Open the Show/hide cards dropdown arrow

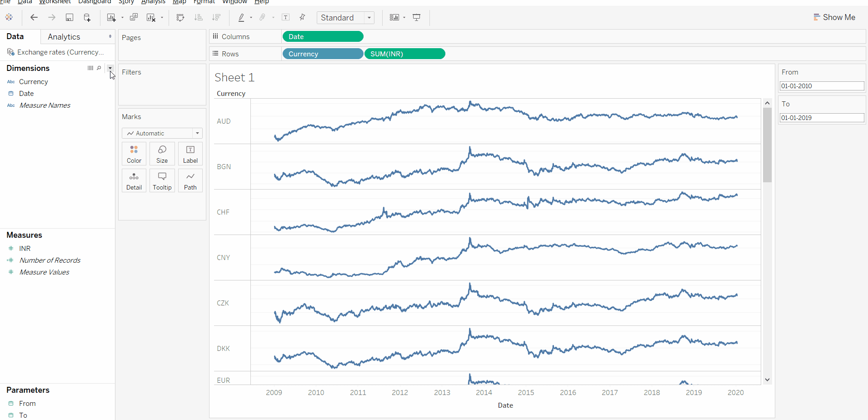coord(404,18)
